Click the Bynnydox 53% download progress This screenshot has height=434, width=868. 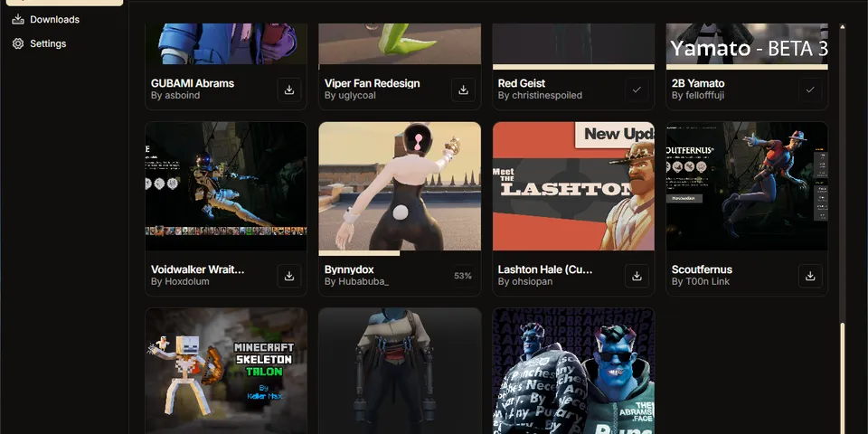[462, 276]
